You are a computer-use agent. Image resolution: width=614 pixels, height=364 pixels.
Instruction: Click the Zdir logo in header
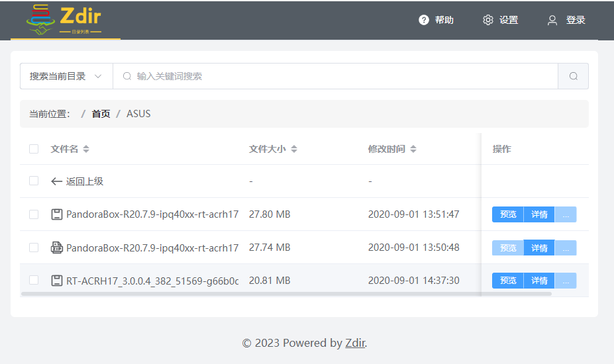(64, 21)
